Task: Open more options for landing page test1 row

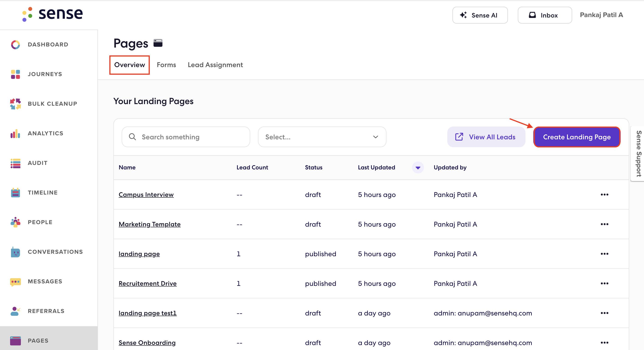Action: tap(604, 313)
